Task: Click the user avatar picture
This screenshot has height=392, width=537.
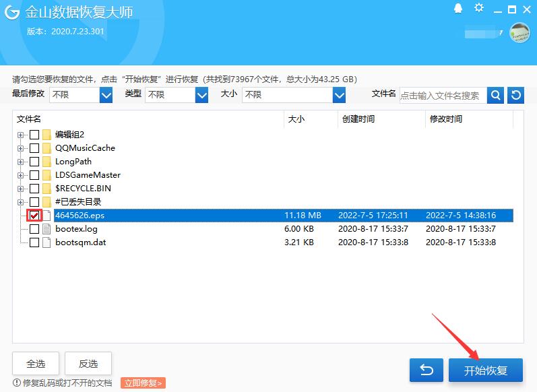Action: pyautogui.click(x=519, y=33)
